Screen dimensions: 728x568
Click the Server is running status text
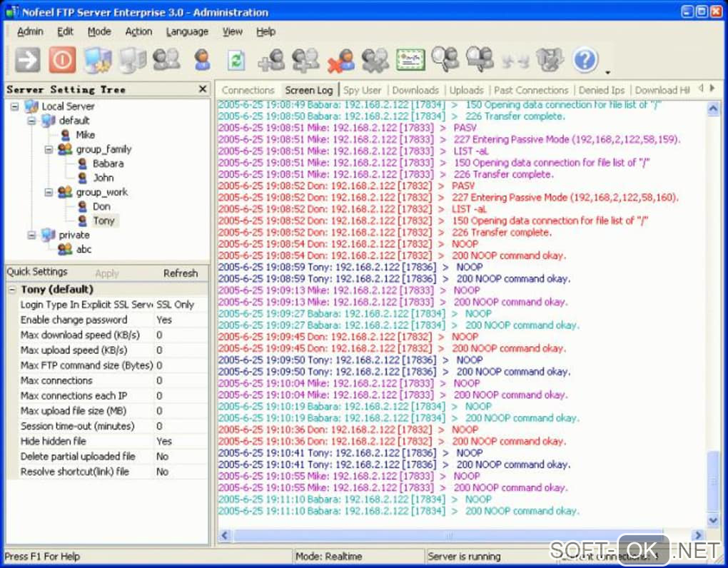click(x=465, y=557)
